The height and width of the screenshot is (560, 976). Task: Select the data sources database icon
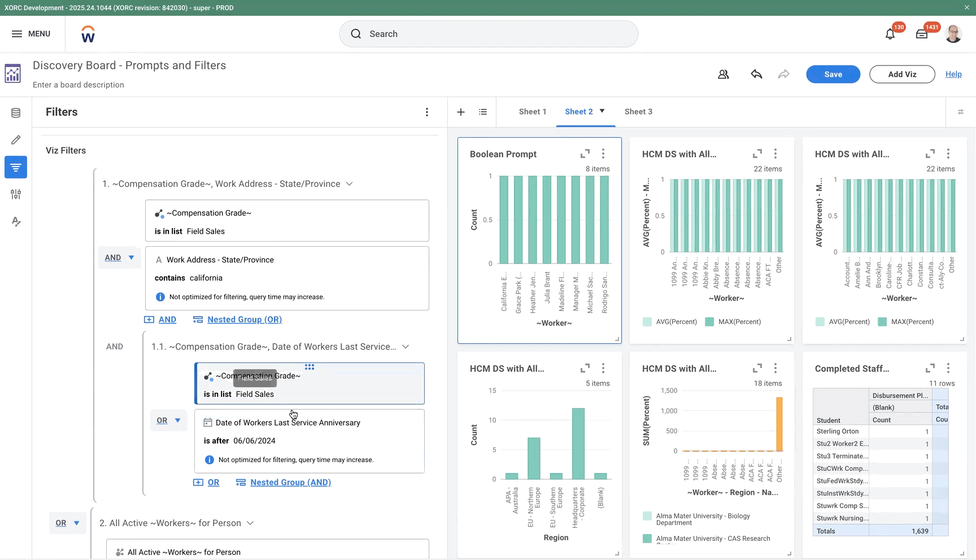(x=16, y=113)
